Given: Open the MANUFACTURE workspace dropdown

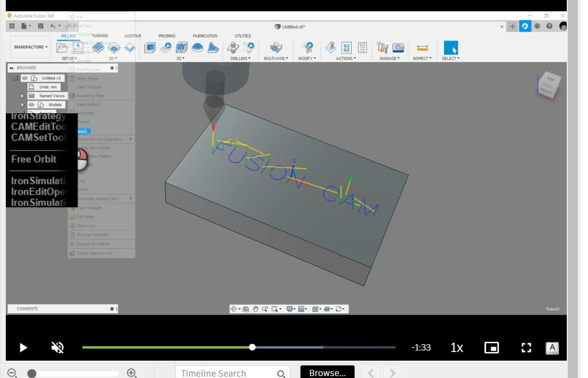Looking at the screenshot, I should tap(30, 47).
